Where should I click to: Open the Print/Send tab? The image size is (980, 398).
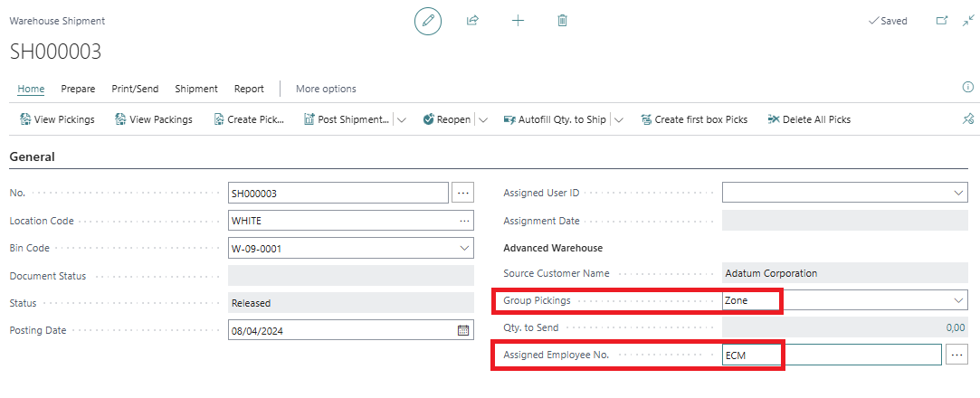coord(135,89)
